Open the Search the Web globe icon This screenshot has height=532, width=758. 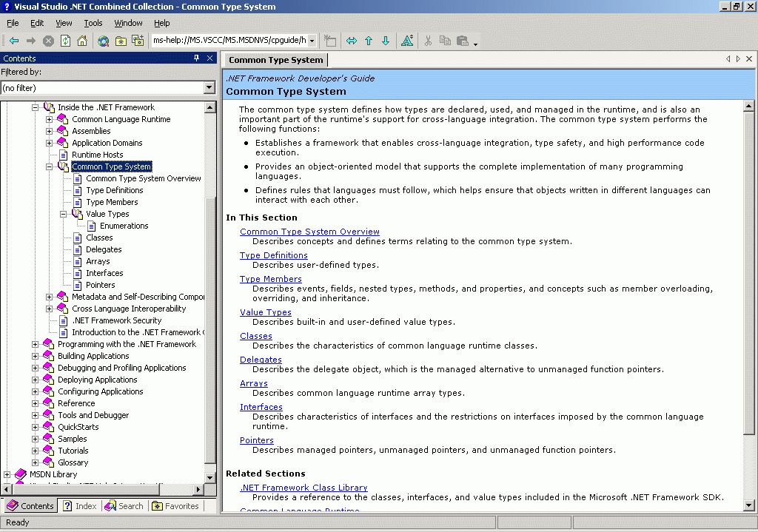pyautogui.click(x=103, y=41)
